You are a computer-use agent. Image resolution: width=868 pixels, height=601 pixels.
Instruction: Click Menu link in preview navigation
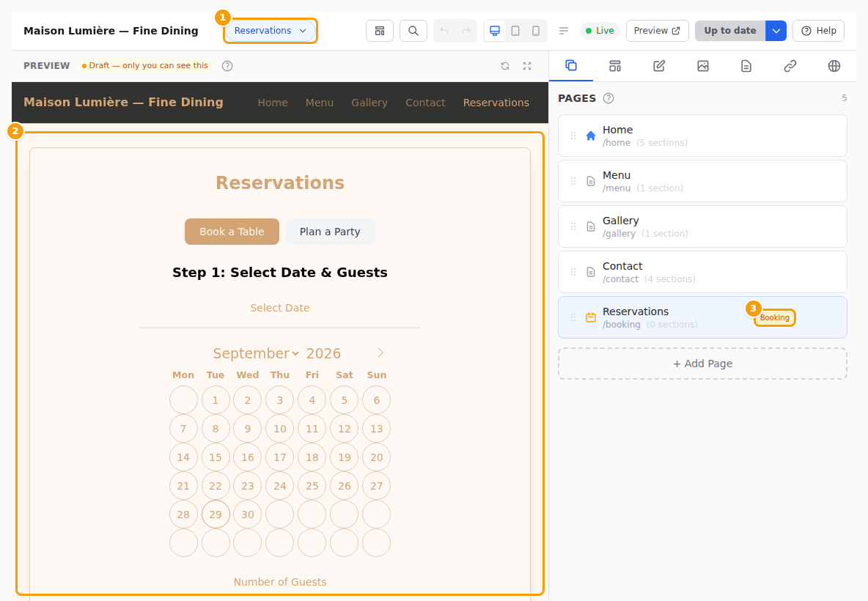[x=320, y=103]
